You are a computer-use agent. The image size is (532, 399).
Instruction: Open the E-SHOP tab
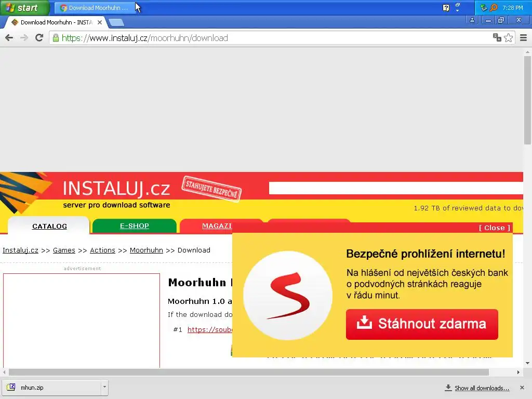[x=135, y=226]
